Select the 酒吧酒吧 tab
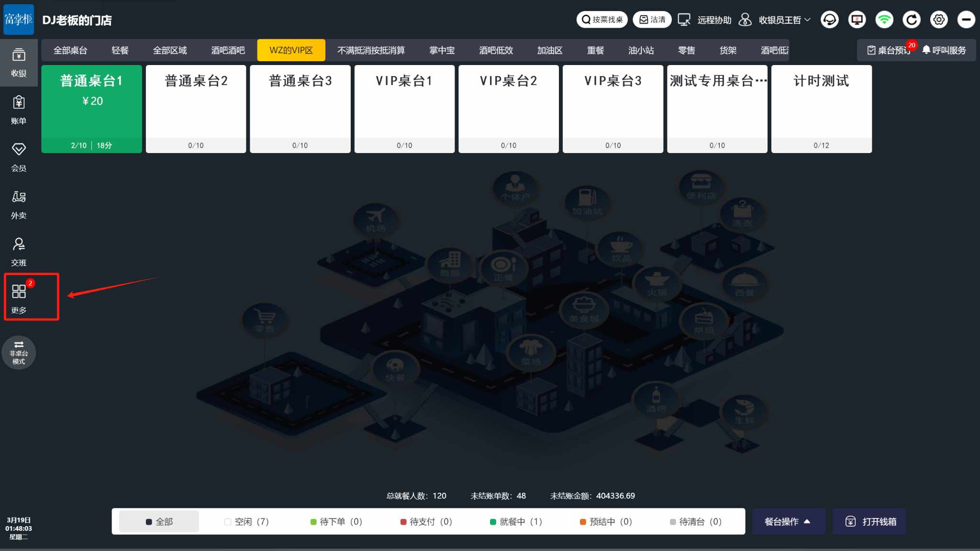This screenshot has height=551, width=980. coord(228,50)
